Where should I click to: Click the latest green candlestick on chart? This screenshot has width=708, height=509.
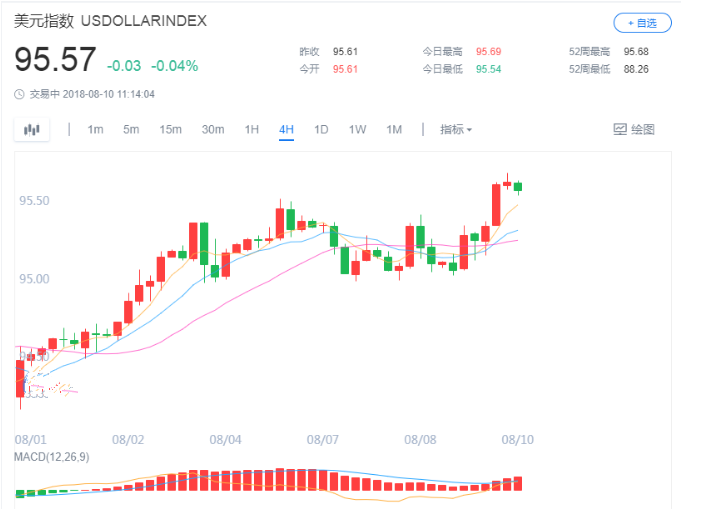pyautogui.click(x=518, y=187)
